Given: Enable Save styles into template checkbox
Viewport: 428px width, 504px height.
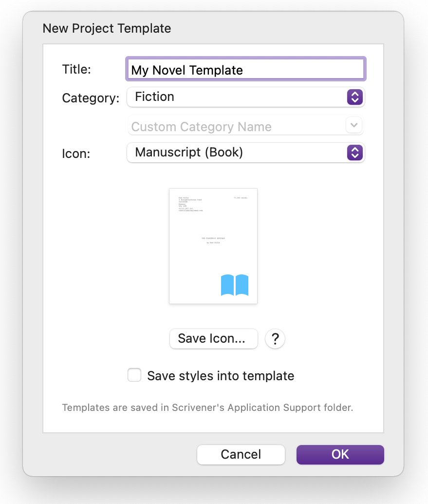Looking at the screenshot, I should coord(134,376).
